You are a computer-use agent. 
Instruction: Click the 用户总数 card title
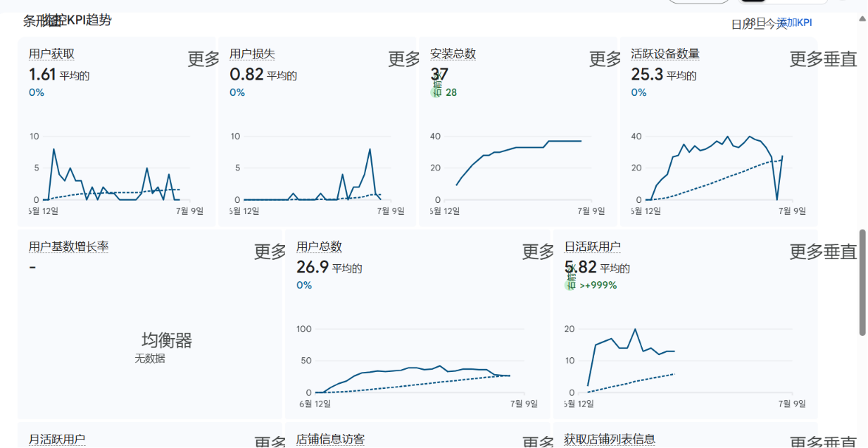[319, 247]
